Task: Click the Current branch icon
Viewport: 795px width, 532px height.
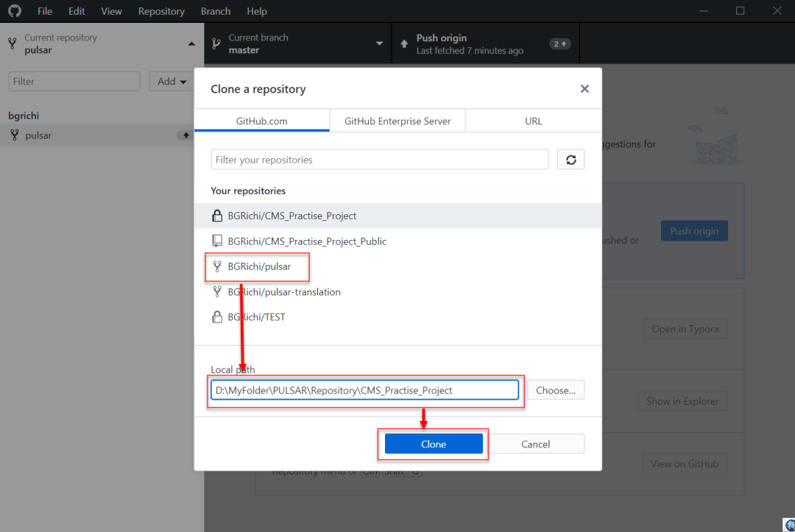Action: 216,43
